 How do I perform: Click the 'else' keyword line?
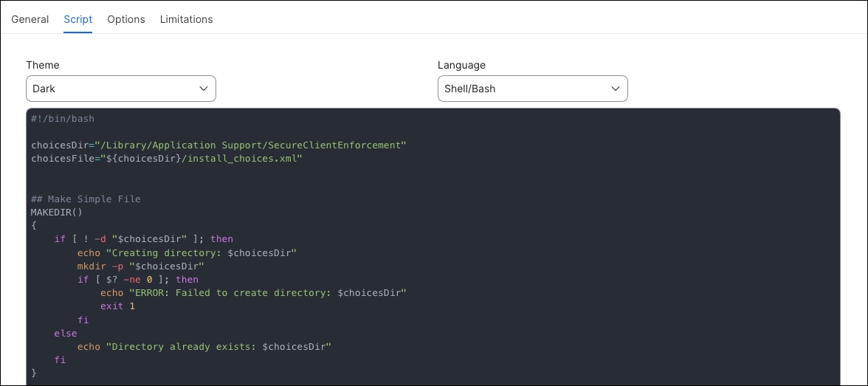click(65, 334)
